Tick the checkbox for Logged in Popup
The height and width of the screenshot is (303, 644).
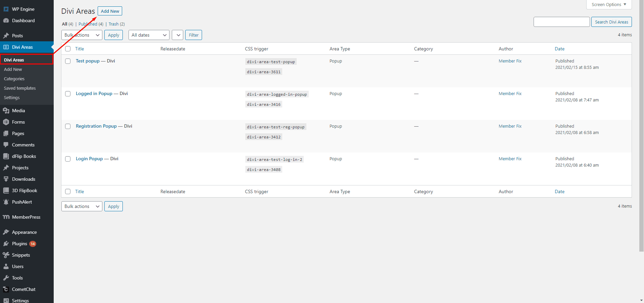point(68,94)
